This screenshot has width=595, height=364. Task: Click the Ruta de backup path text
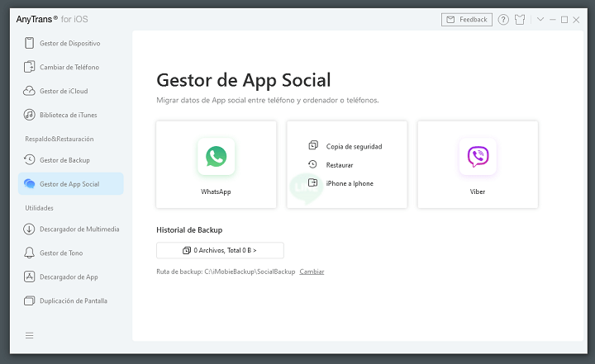tap(226, 272)
